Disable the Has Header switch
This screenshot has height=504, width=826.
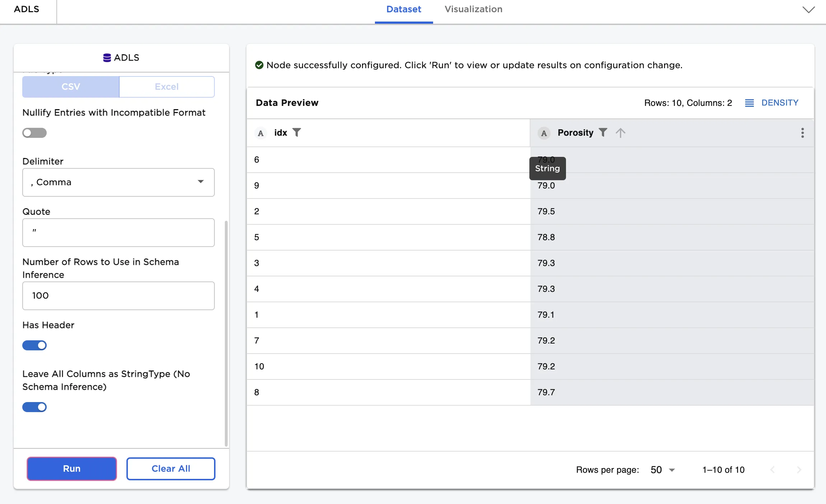[34, 345]
